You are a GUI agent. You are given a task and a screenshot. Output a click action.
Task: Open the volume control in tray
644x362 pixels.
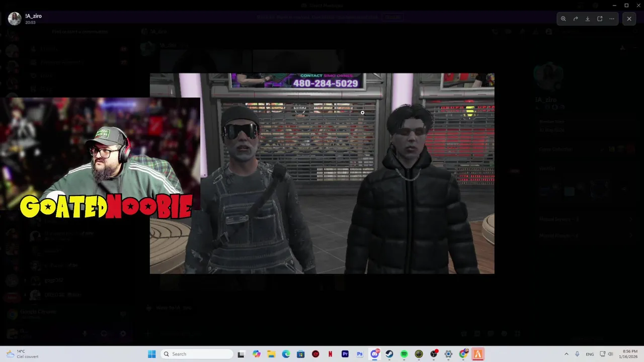pos(610,354)
